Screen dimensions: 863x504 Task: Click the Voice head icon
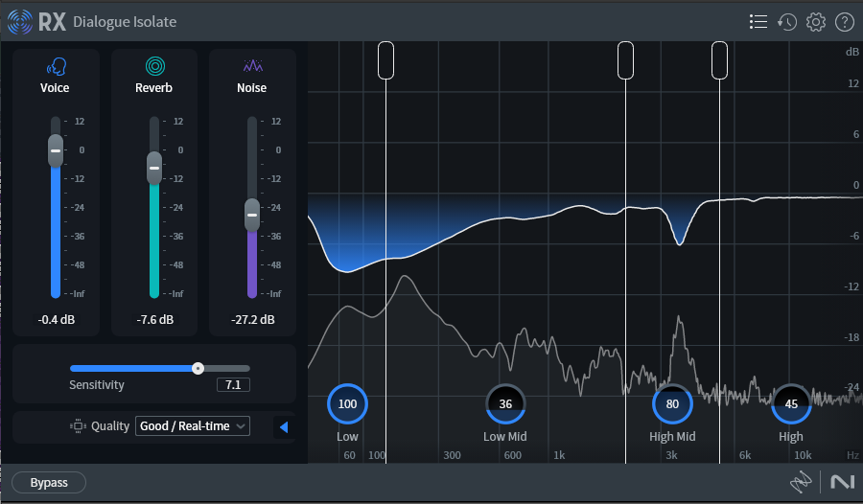pyautogui.click(x=56, y=66)
